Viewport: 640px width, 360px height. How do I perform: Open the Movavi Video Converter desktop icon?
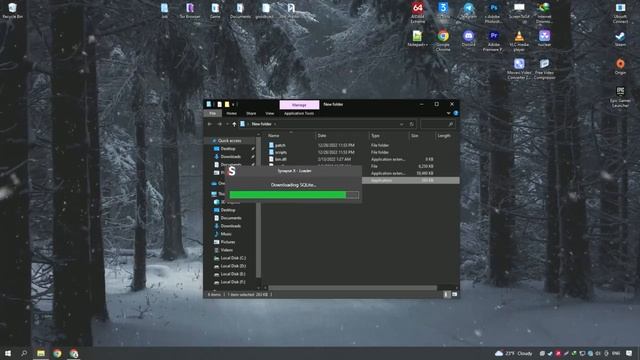519,68
